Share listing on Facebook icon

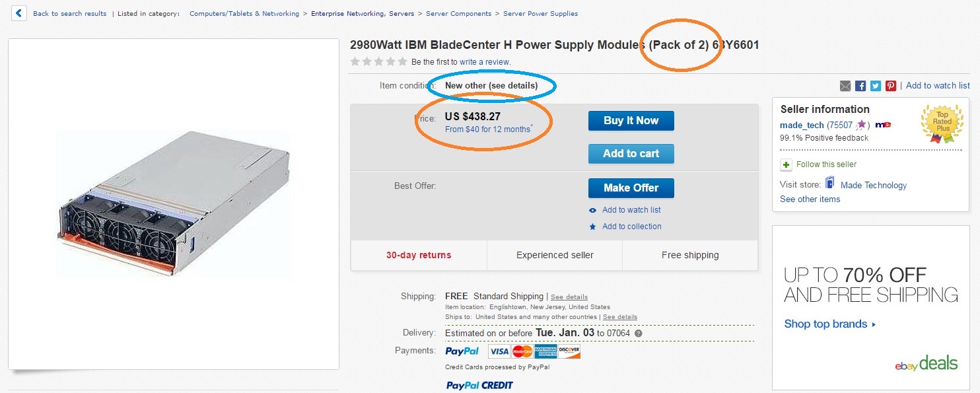860,86
